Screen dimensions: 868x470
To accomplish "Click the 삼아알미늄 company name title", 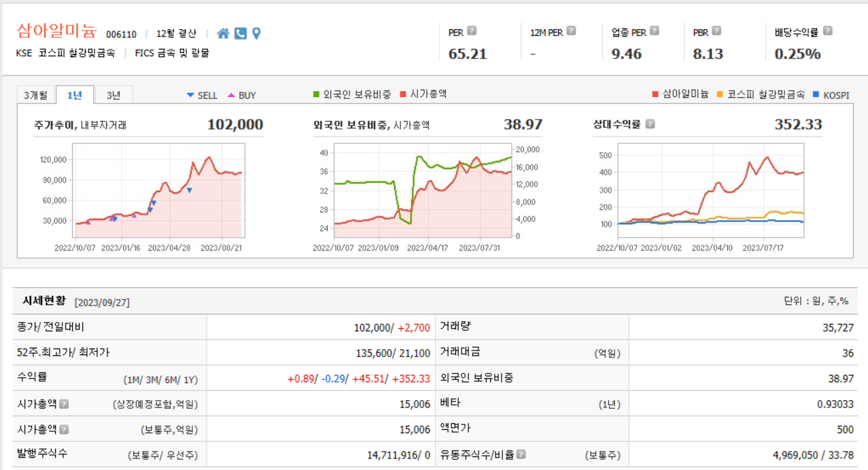I will click(57, 31).
